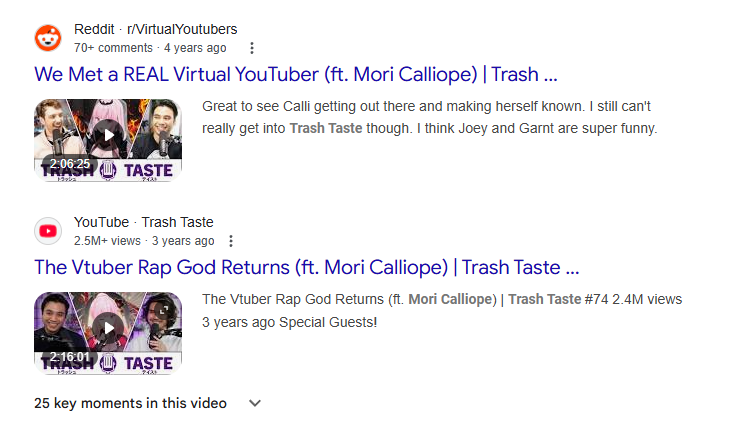Click the r/VirtualYoutubers subreddit label
The image size is (731, 423).
(x=181, y=29)
